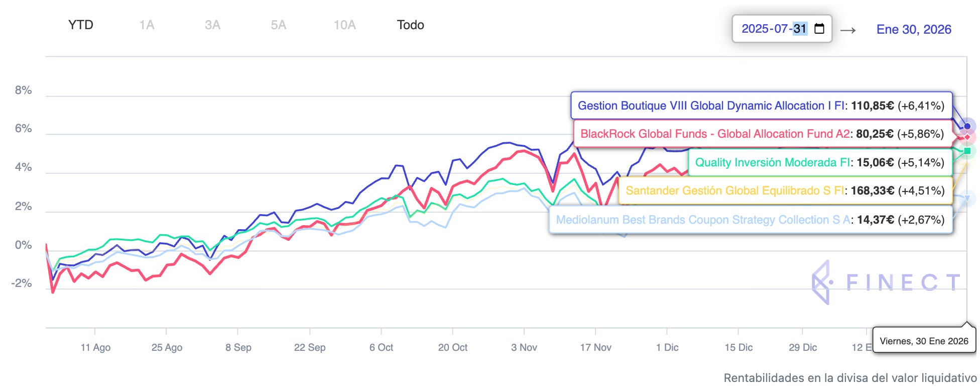Click the 4% y-axis label
This screenshot has height=387, width=980.
coord(23,167)
